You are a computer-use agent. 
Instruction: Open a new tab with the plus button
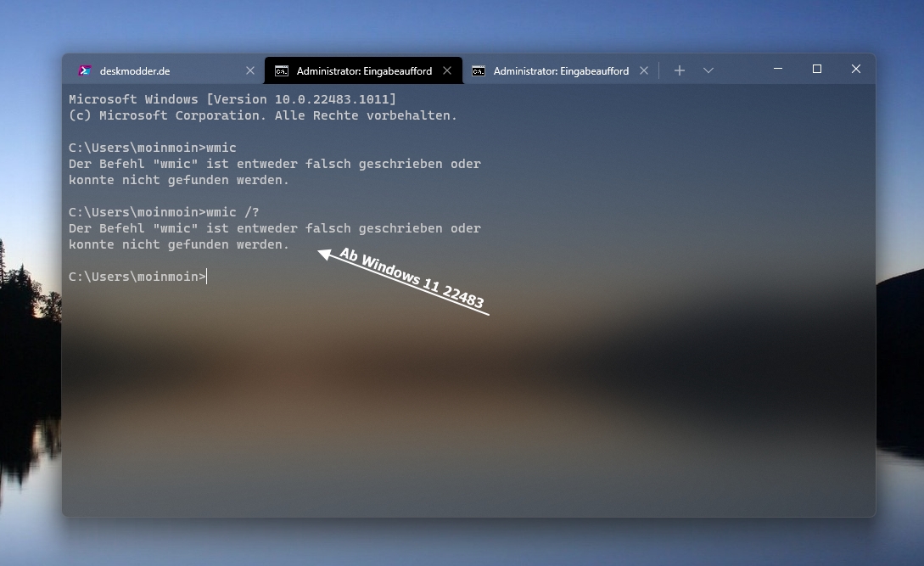point(680,70)
